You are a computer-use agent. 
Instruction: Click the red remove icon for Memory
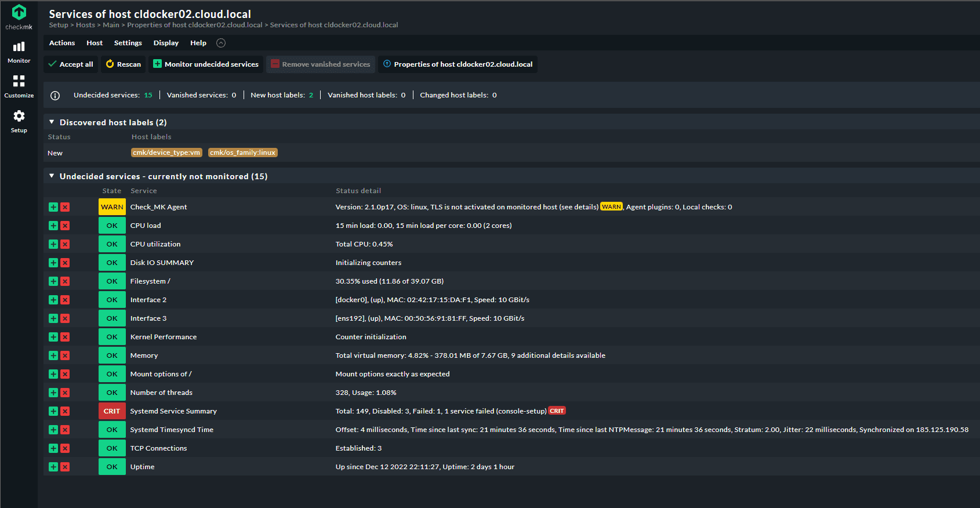65,355
